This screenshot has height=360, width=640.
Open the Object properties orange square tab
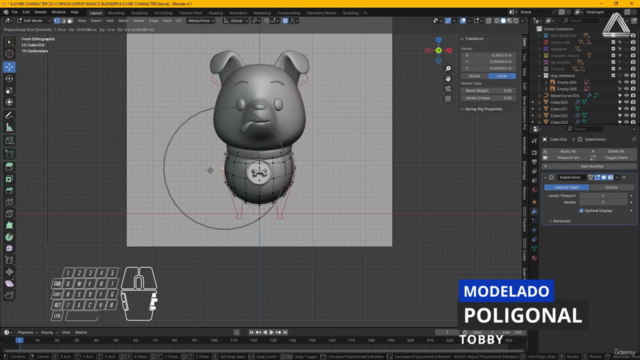point(534,202)
